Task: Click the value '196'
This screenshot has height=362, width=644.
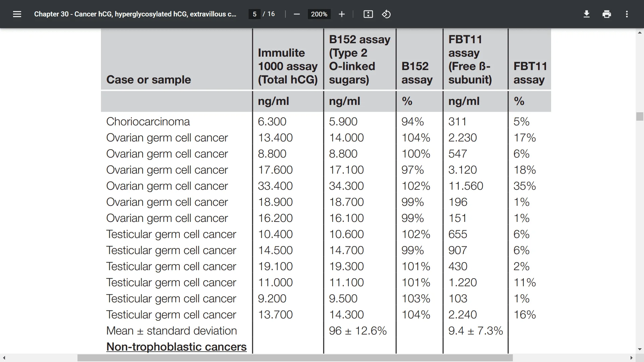Action: (458, 202)
